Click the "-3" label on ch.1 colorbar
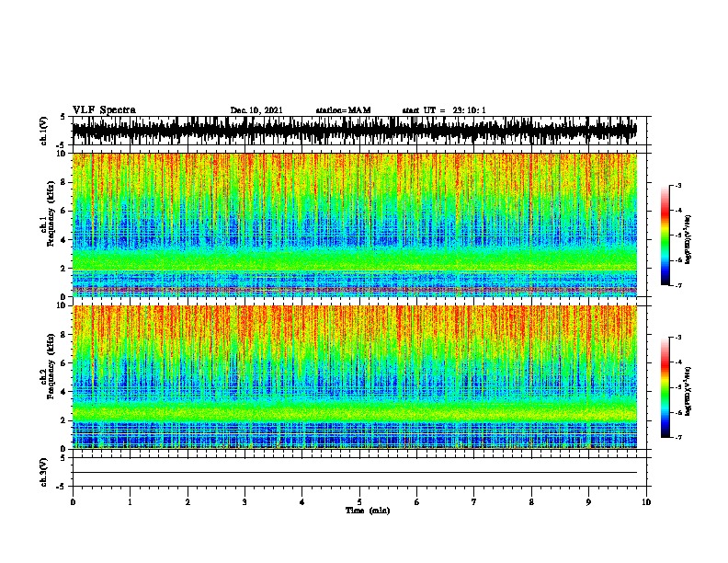The width and height of the screenshot is (728, 563). pyautogui.click(x=678, y=185)
